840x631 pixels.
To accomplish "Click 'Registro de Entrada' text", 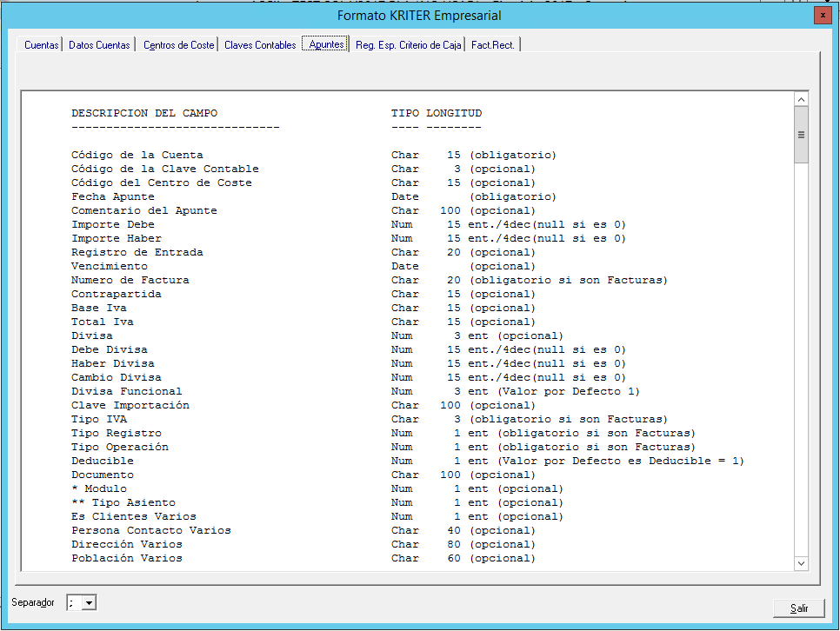I will [x=137, y=252].
